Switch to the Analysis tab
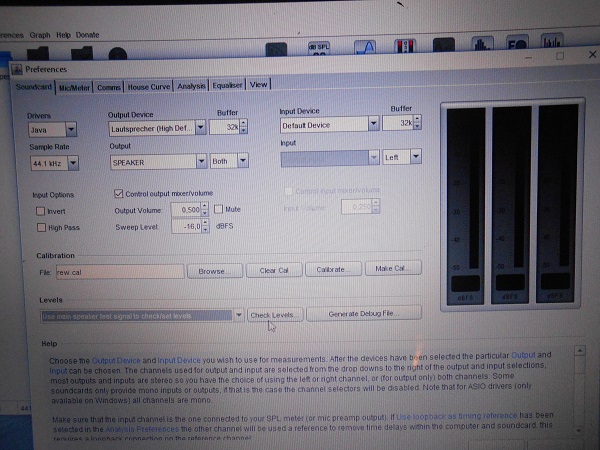Screen dimensions: 600x450 click(x=191, y=86)
